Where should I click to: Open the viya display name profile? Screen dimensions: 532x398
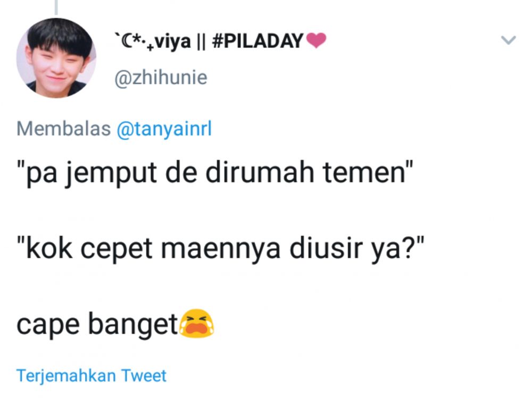click(x=220, y=41)
